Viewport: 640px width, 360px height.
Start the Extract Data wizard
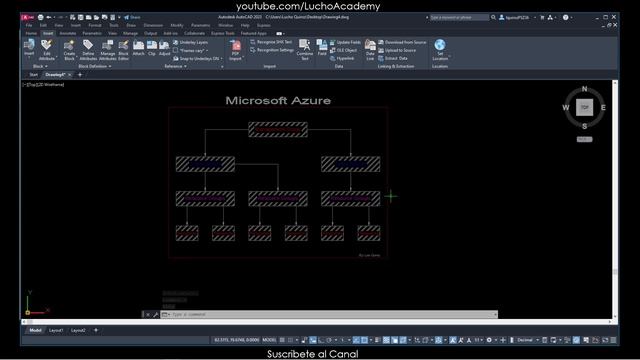(x=393, y=58)
